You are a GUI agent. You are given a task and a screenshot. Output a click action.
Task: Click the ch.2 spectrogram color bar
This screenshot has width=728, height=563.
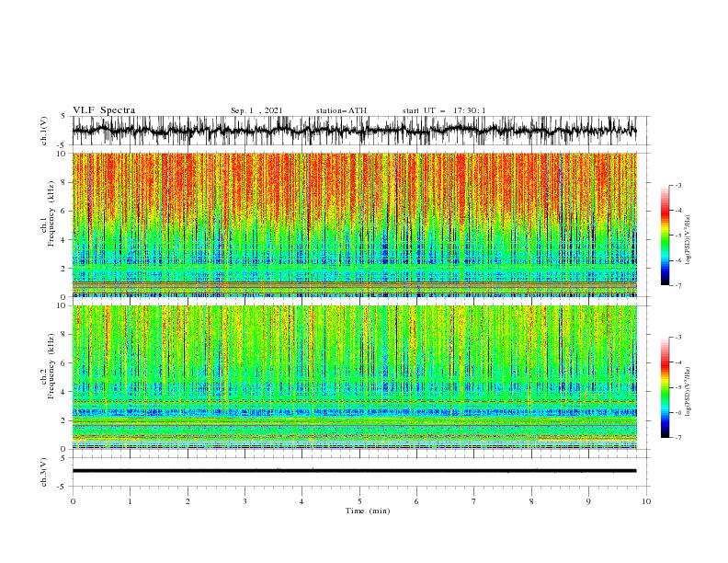(665, 387)
